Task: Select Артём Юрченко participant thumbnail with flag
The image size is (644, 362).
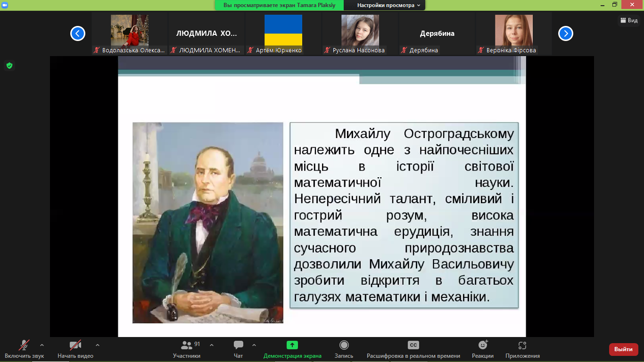Action: click(x=283, y=34)
